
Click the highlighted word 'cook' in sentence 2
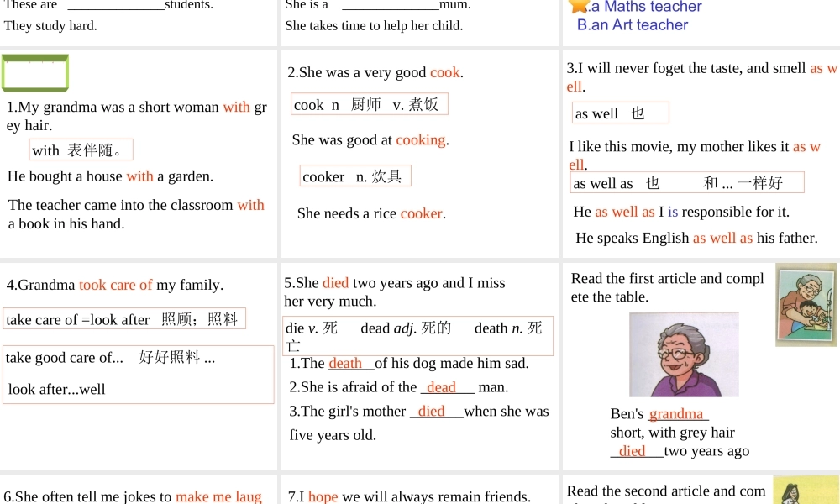(x=444, y=72)
